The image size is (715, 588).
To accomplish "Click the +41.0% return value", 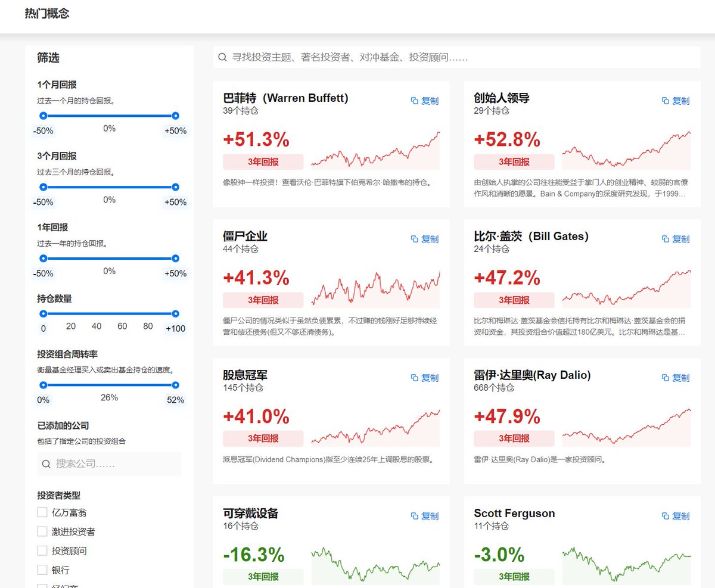I will coord(256,416).
